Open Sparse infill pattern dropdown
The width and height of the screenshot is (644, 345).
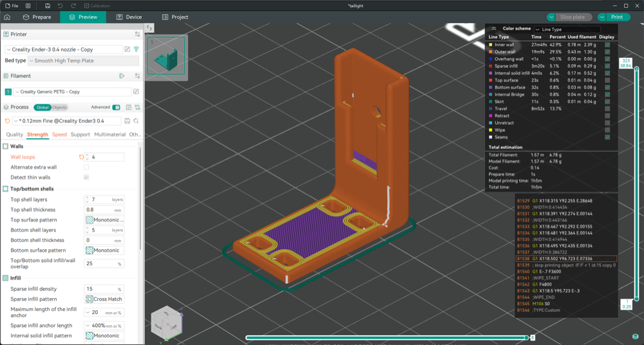click(x=104, y=299)
